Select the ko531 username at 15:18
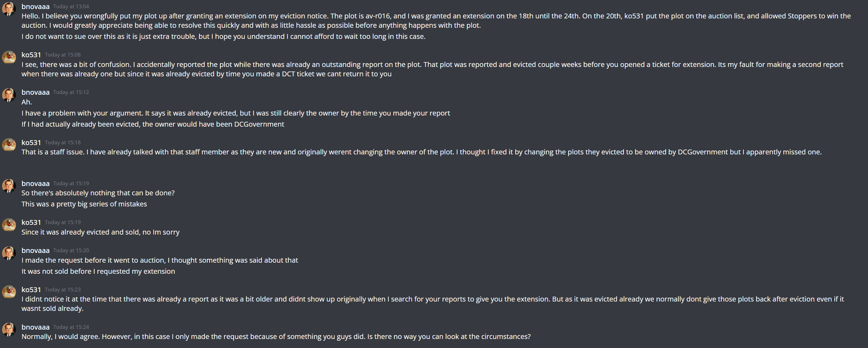The image size is (868, 348). (31, 143)
